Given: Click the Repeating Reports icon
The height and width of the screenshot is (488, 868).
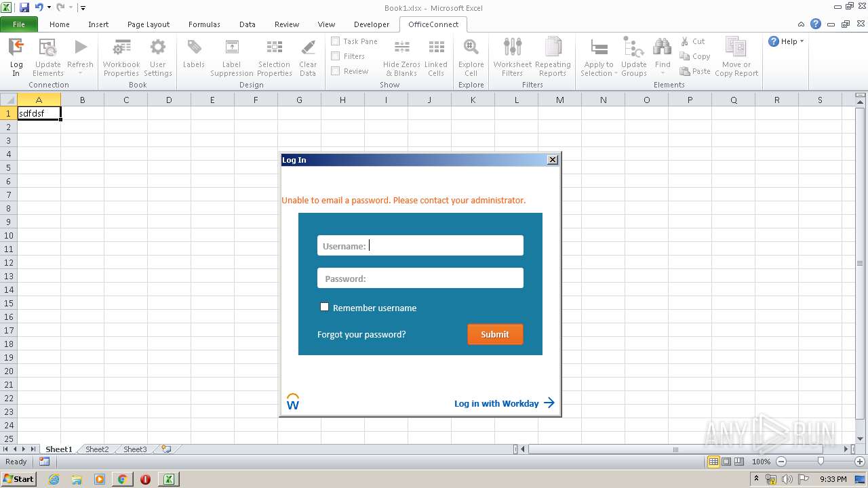Looking at the screenshot, I should pos(553,47).
